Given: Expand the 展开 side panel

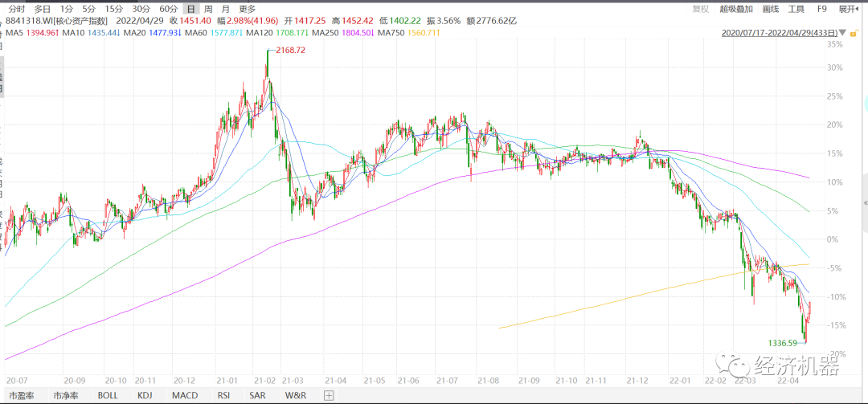Looking at the screenshot, I should 847,9.
